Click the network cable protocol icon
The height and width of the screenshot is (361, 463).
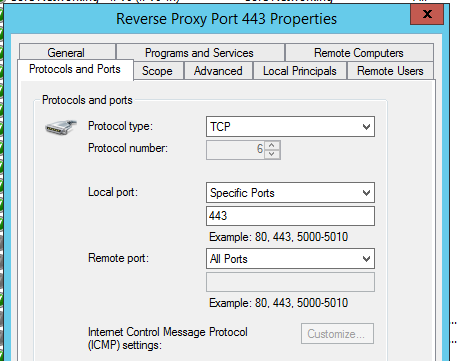(x=61, y=127)
